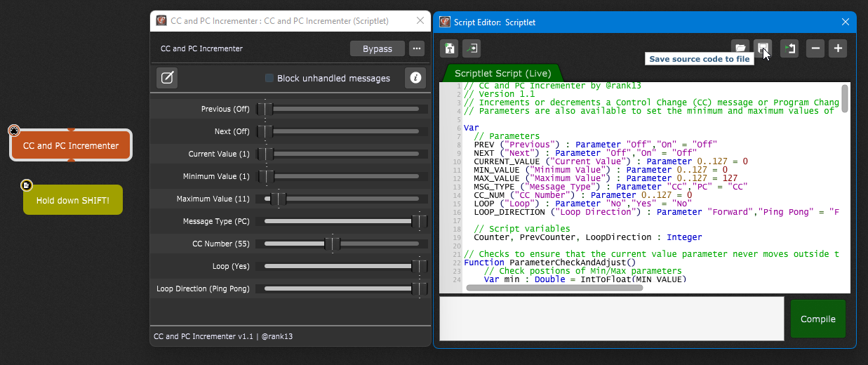Click the "CC and PC Incrementer" plugin name label

201,48
